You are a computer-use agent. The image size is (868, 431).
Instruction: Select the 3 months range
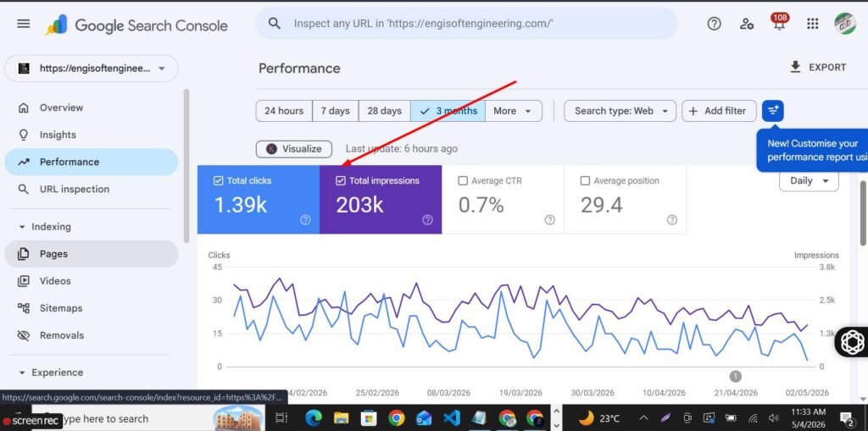point(448,111)
